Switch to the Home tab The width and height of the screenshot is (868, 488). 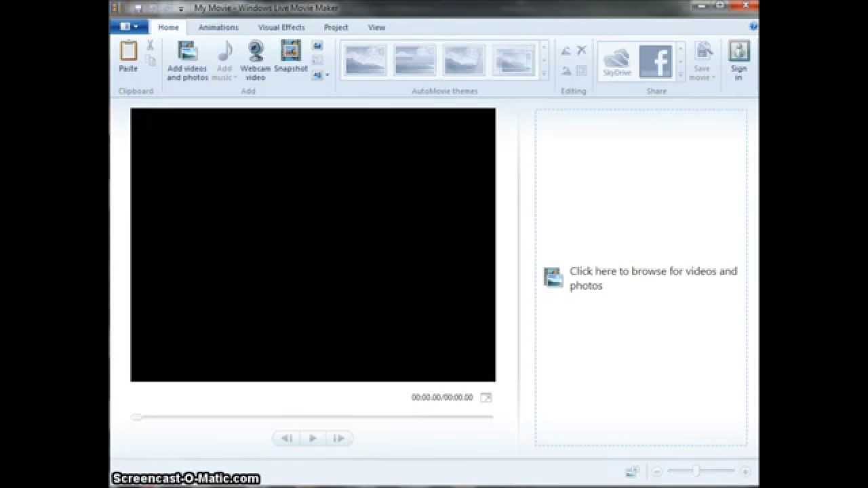click(x=168, y=27)
